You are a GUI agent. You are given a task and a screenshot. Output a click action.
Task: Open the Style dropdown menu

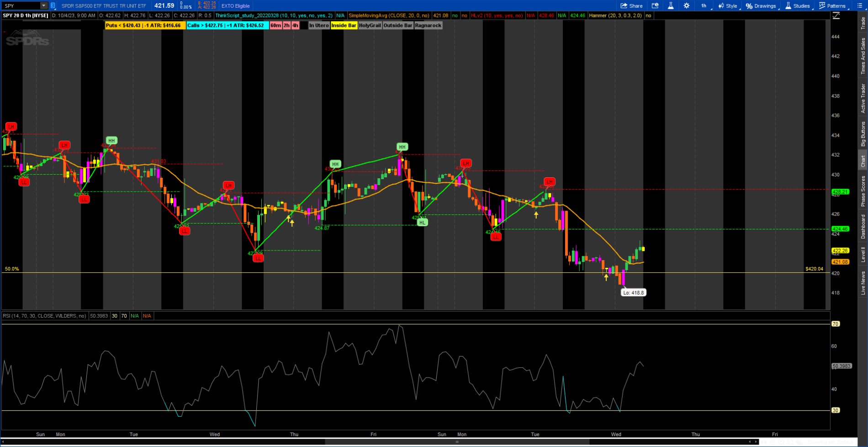click(x=727, y=6)
